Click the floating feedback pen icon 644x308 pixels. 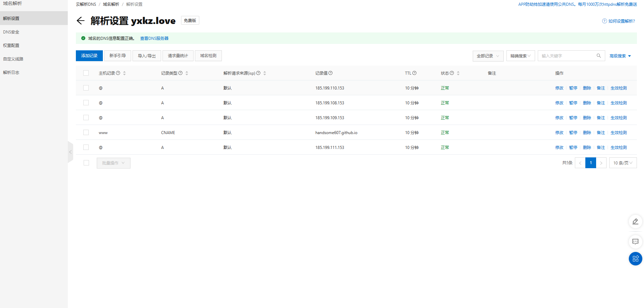pyautogui.click(x=635, y=222)
